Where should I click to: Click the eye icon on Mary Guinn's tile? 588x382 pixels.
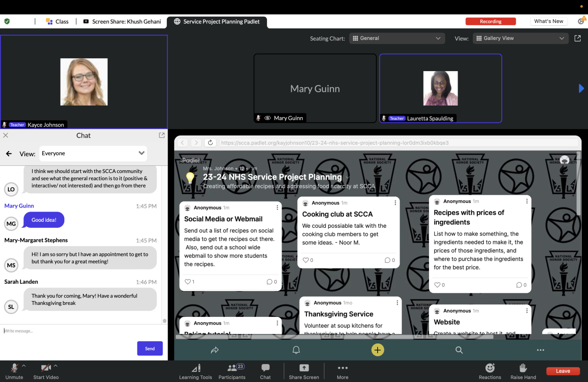tap(268, 118)
